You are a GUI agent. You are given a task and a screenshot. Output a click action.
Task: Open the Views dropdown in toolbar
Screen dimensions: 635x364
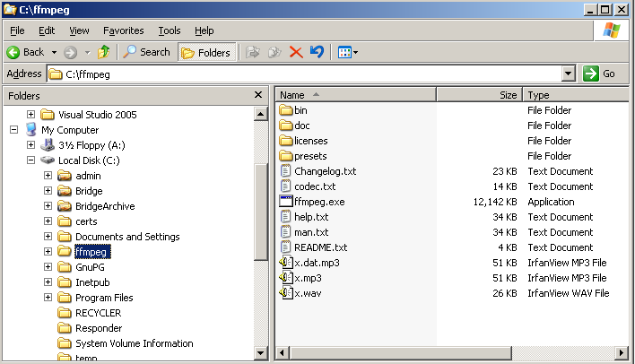tap(347, 52)
